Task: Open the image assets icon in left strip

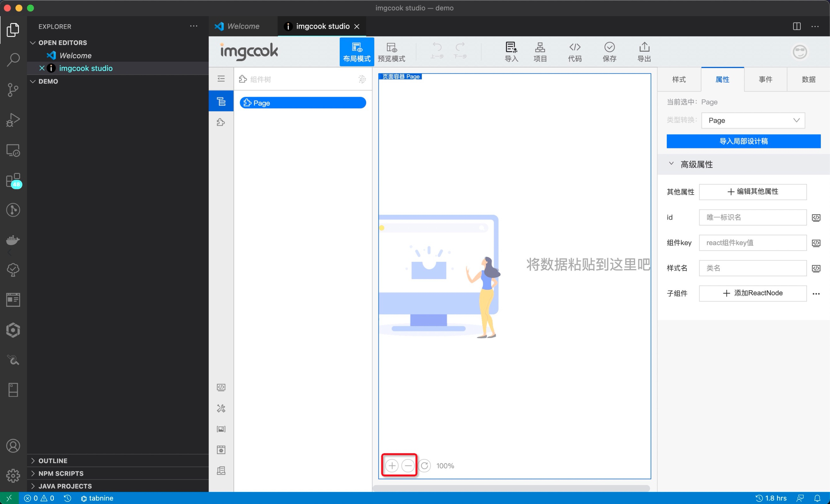Action: [x=221, y=429]
